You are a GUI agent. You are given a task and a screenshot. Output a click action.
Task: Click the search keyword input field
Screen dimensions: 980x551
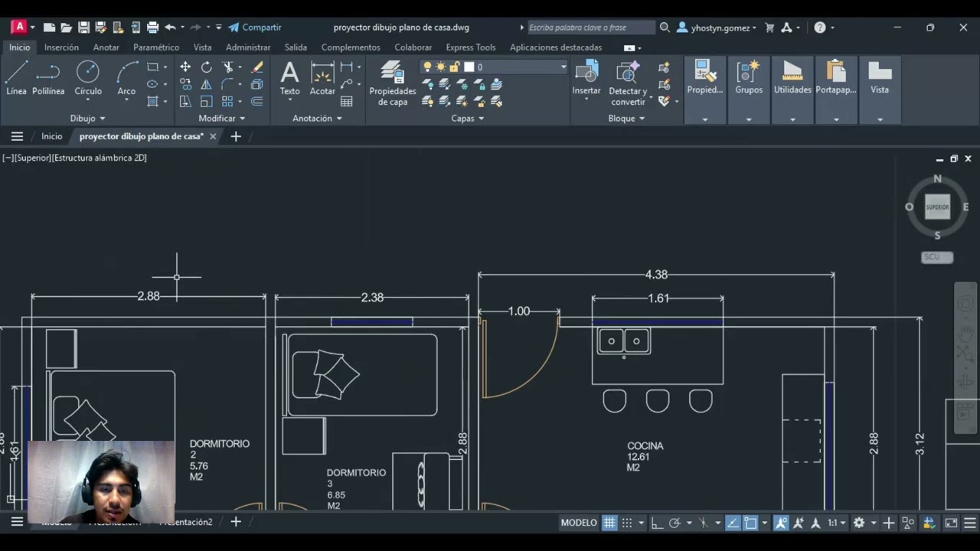pos(591,28)
